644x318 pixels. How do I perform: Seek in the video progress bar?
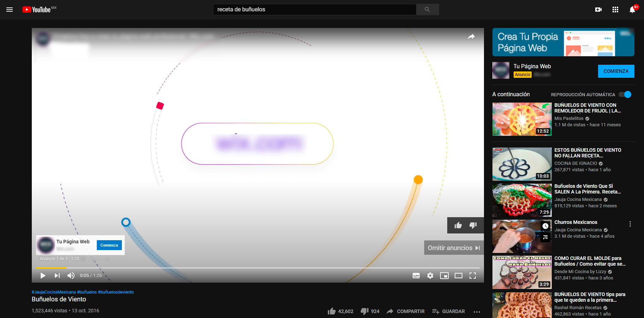258,268
